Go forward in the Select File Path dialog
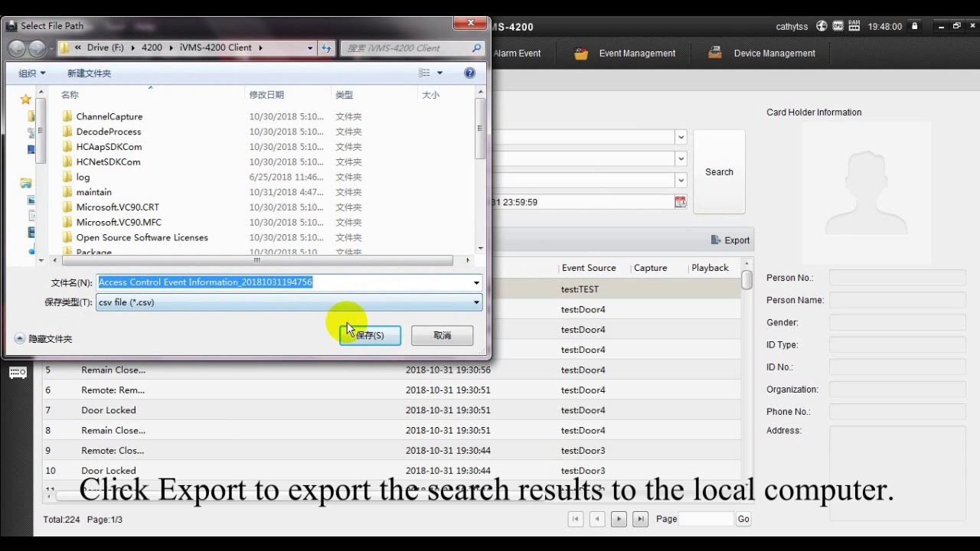Screen dimensions: 980x551 [x=37, y=48]
